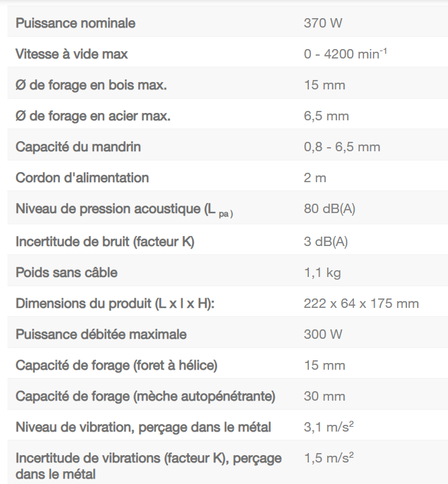Select the 3,1 m/s² vibration value
This screenshot has width=448, height=484.
328,427
